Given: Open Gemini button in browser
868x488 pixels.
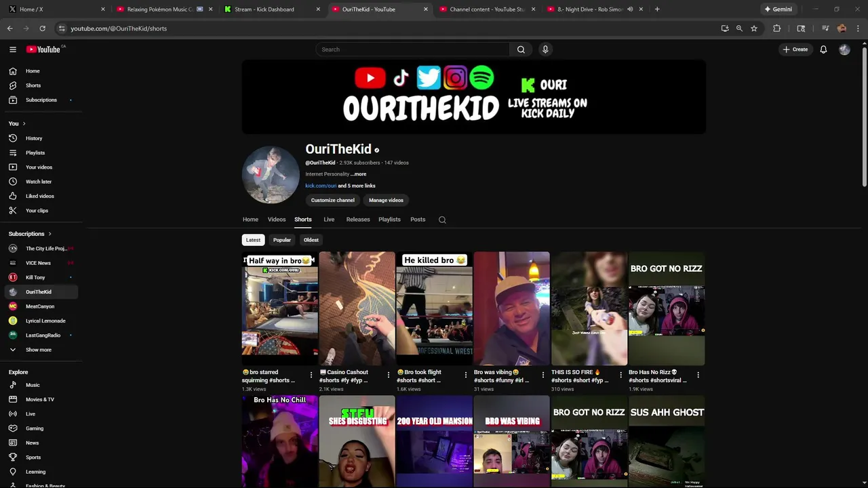Looking at the screenshot, I should pyautogui.click(x=778, y=9).
